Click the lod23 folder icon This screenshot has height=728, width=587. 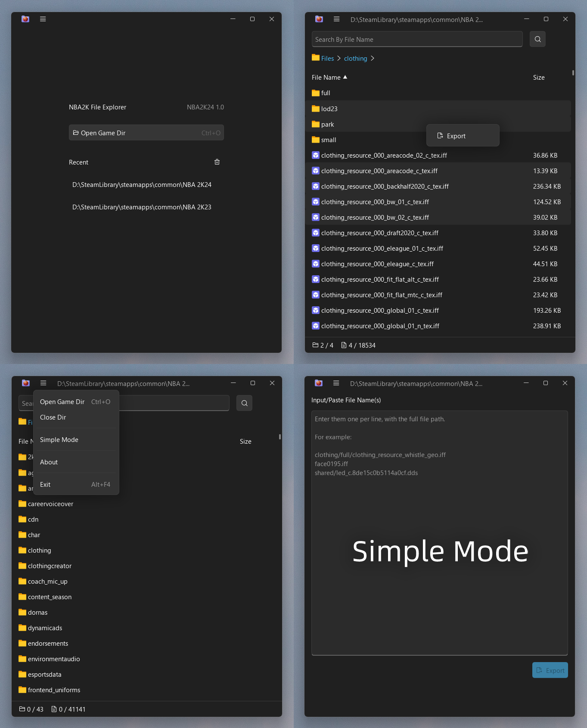(x=316, y=109)
